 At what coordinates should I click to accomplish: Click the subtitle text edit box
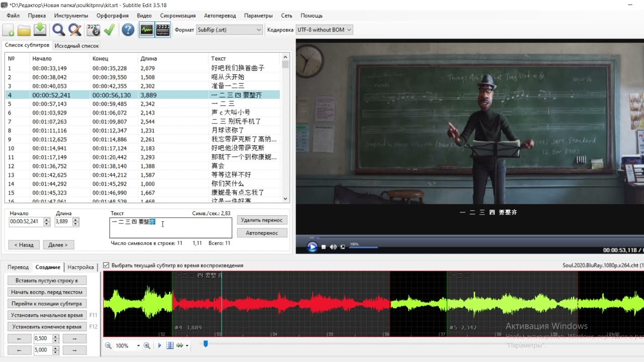tap(171, 228)
